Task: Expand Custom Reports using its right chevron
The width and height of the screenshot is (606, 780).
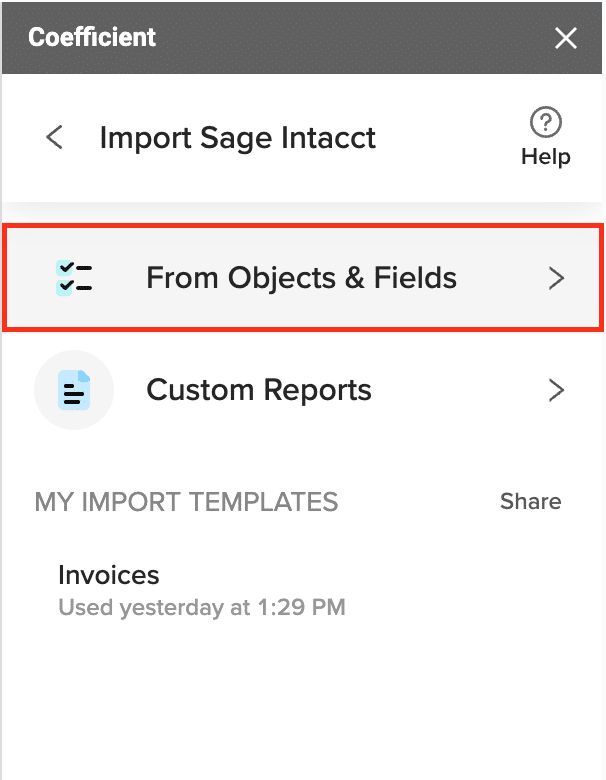Action: [x=557, y=390]
